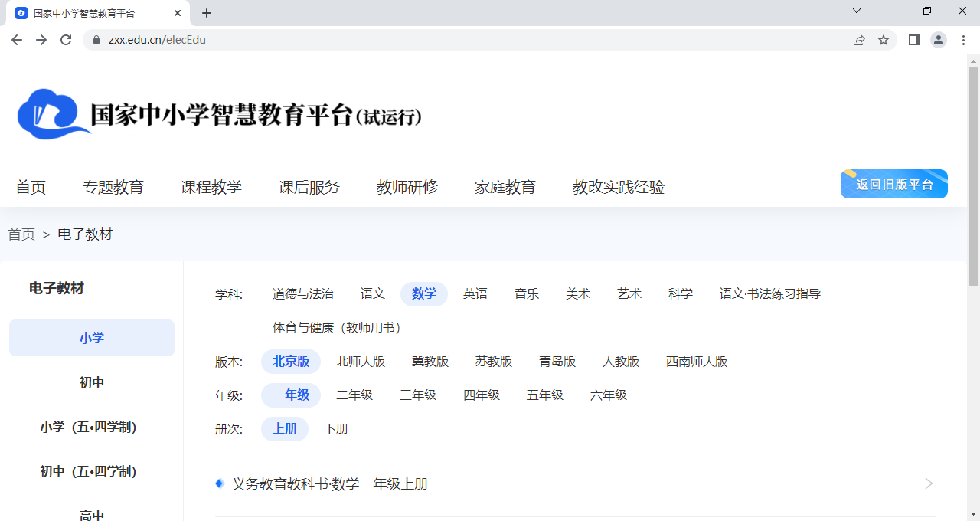Open 家庭教育 navigation item
Viewport: 980px width, 521px height.
point(505,187)
